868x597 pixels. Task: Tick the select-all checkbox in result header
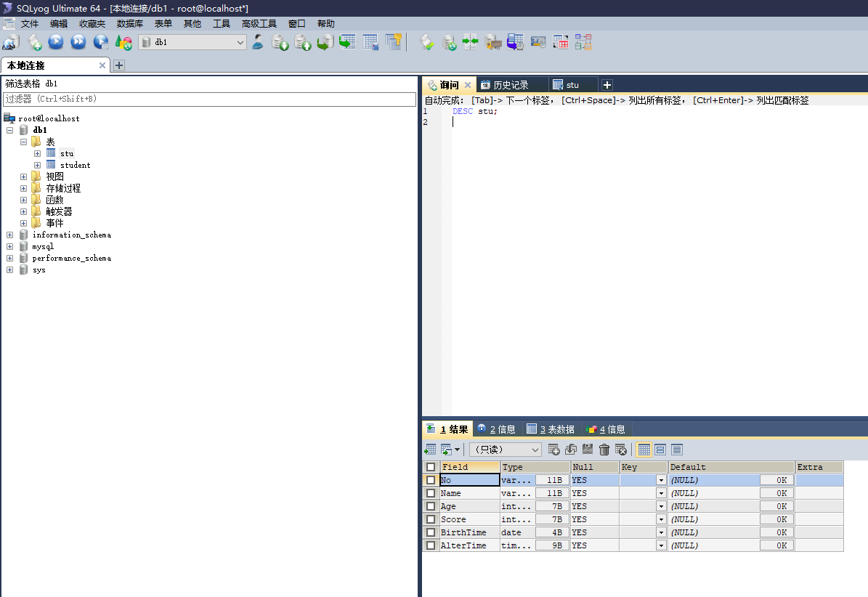coord(431,467)
